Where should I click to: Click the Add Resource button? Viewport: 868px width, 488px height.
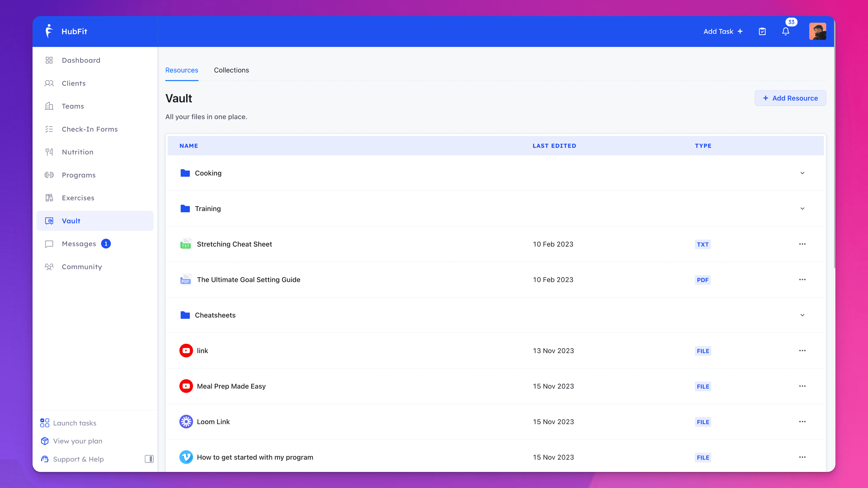790,98
